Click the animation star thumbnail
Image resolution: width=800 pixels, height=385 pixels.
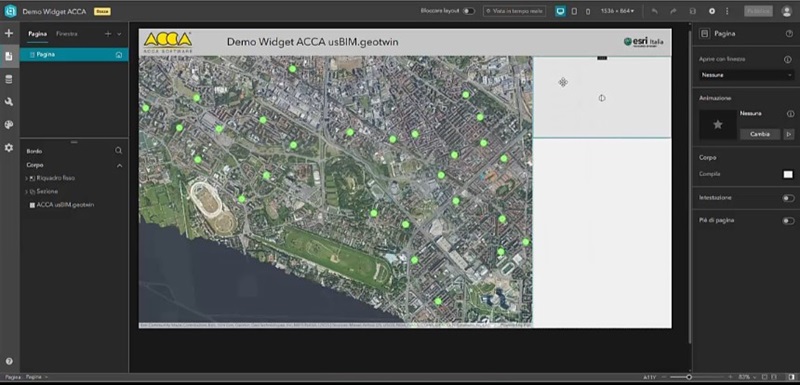point(718,124)
